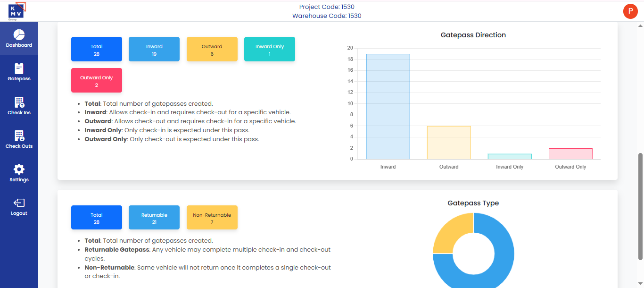The width and height of the screenshot is (644, 288).
Task: Click the Gatepass clipboard icon
Action: click(19, 68)
